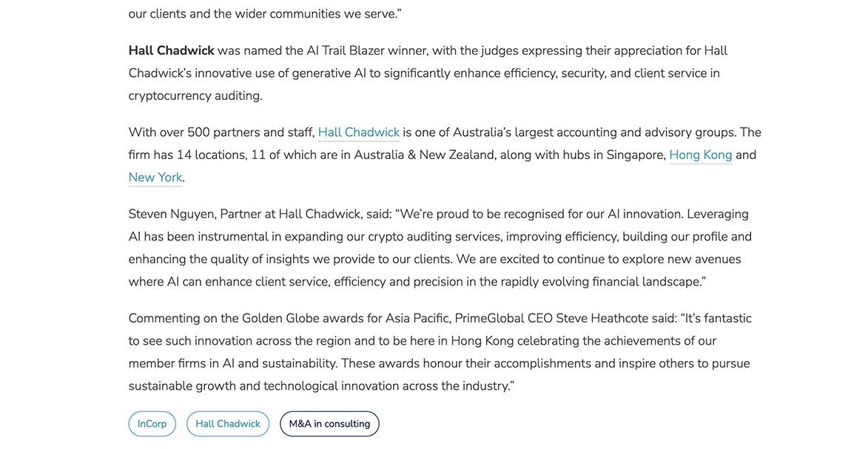Click the line 'our clients and the wider communities'

[265, 14]
